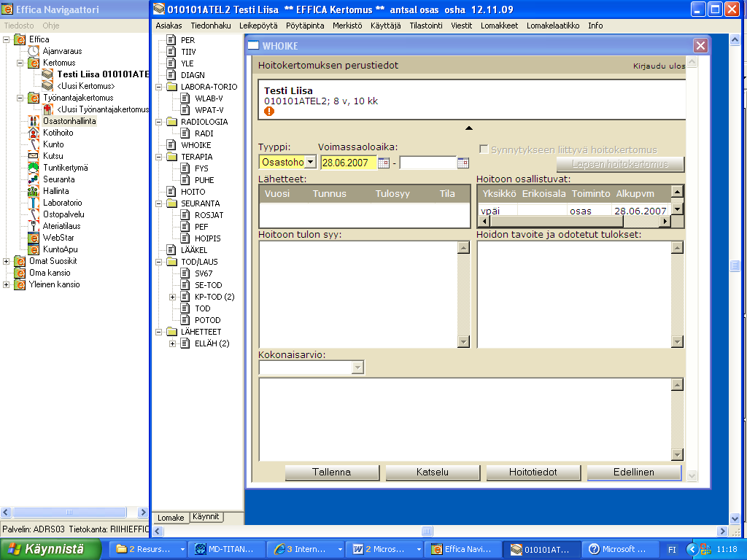Collapse the TERAPIA folder node
Screen dimensions: 747x560
(x=158, y=157)
